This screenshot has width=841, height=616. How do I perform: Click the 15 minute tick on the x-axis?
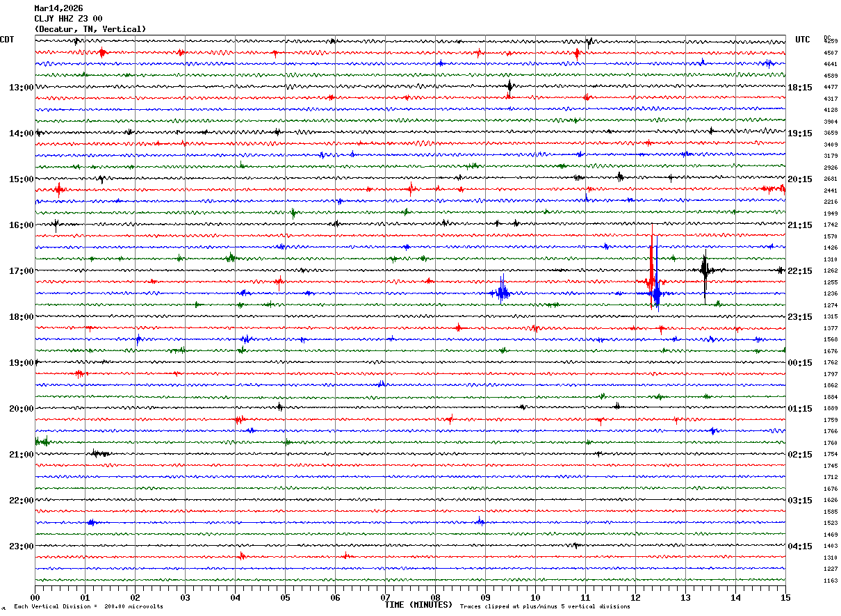click(785, 597)
